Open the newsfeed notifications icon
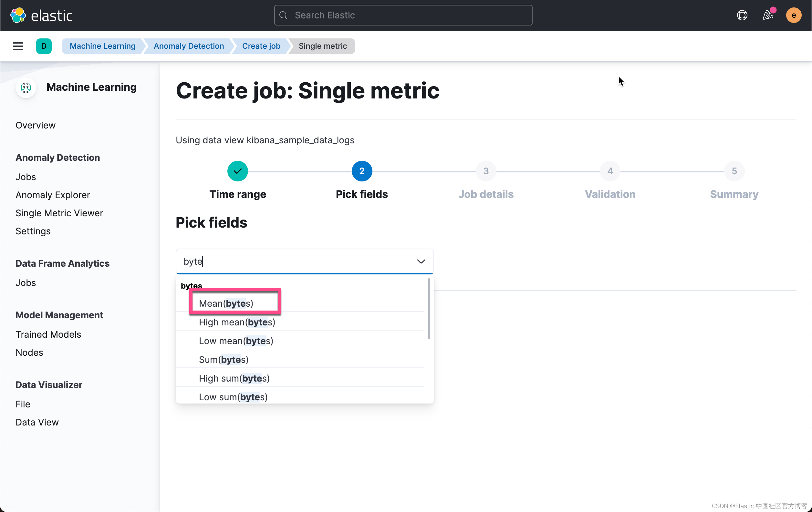Screen dimensions: 812x512 (x=768, y=15)
